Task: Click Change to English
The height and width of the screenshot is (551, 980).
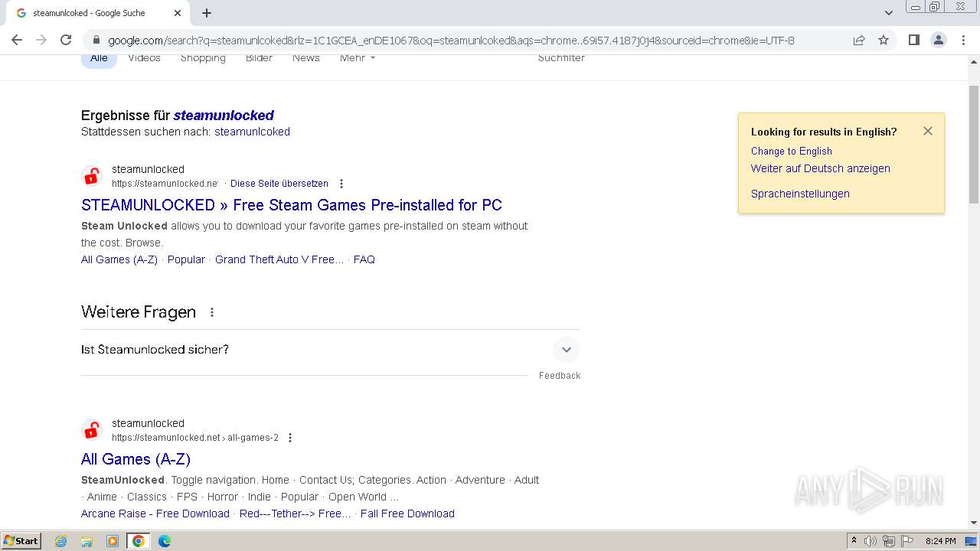Action: click(792, 152)
